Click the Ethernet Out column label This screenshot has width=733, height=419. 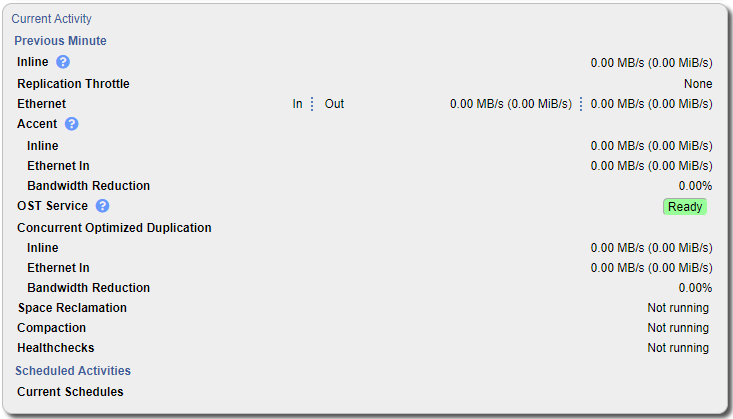[334, 104]
